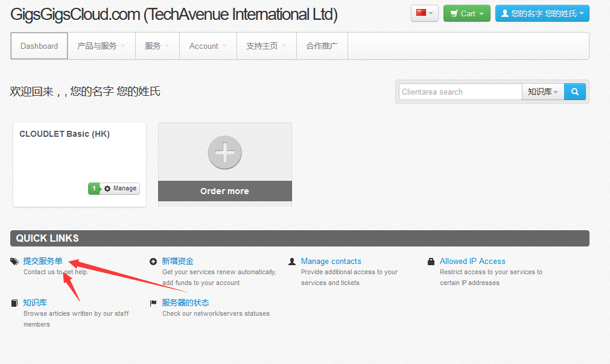Click the GigsGigsCloud.com site title
The width and height of the screenshot is (610, 364).
point(174,14)
